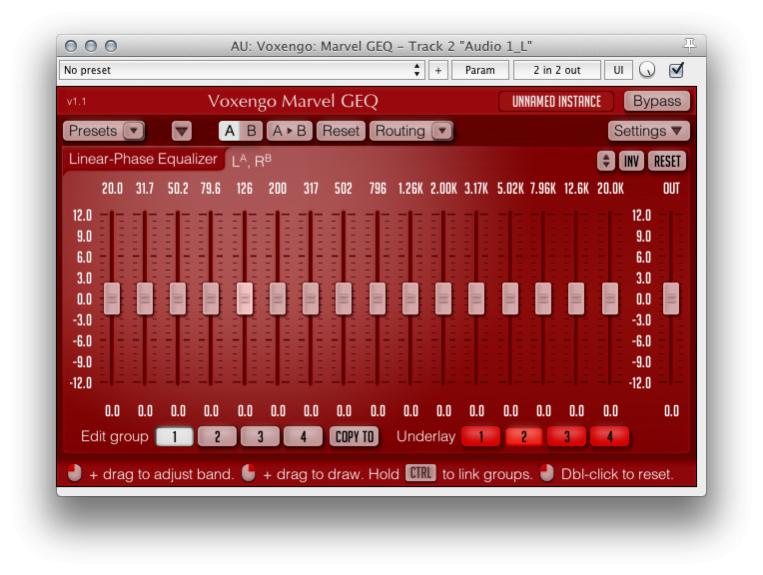
Task: Select state B
Action: [252, 131]
